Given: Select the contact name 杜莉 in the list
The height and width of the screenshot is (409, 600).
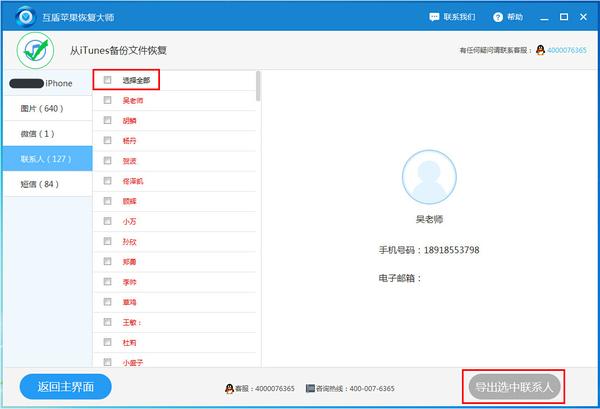Looking at the screenshot, I should point(129,342).
